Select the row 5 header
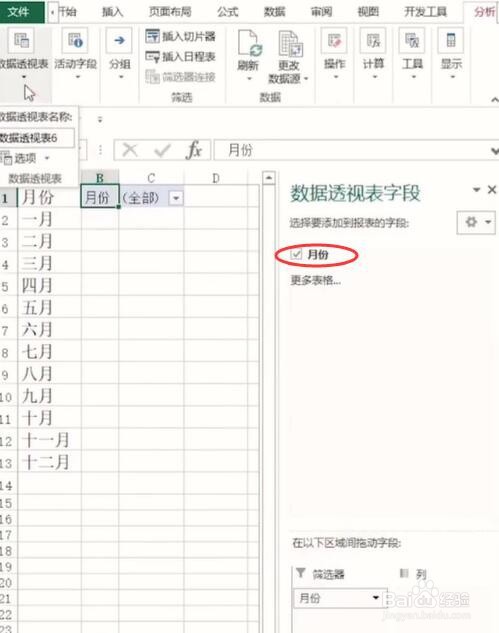 [x=8, y=286]
